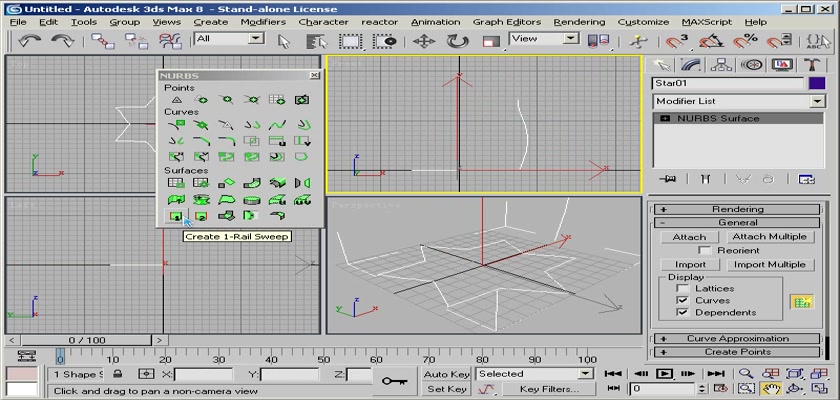The height and width of the screenshot is (400, 840).
Task: Toggle the Selection Lock padlock icon
Action: (118, 374)
